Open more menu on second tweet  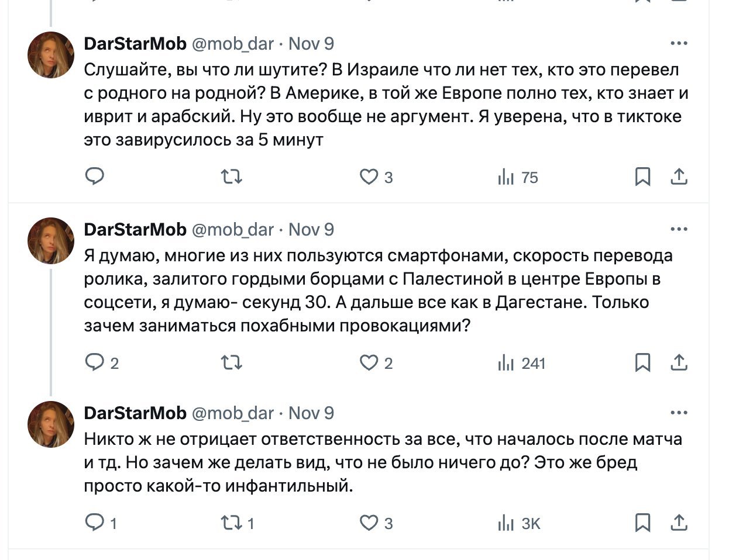[679, 229]
